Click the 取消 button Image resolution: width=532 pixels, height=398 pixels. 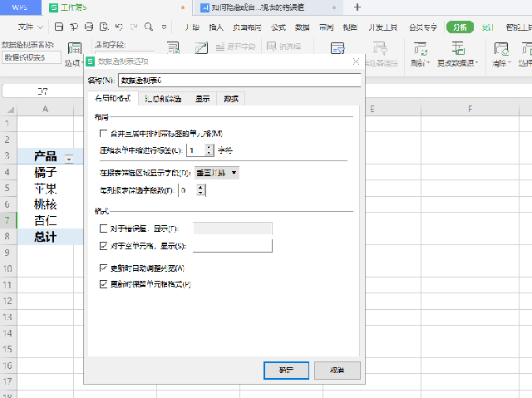[x=336, y=370]
